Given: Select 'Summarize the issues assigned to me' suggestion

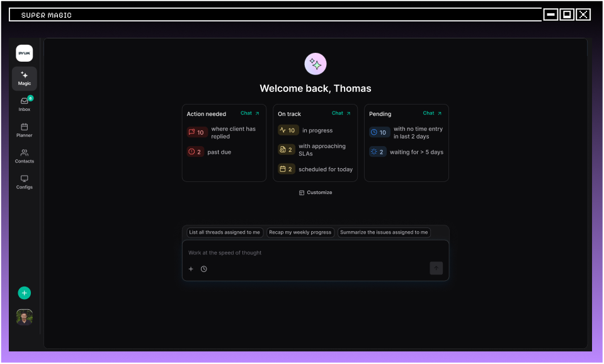Looking at the screenshot, I should click(x=384, y=232).
